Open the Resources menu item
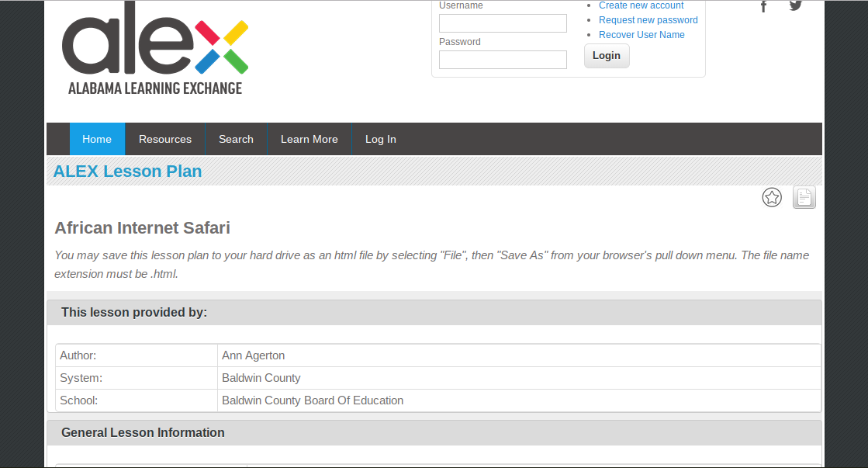 pos(165,140)
